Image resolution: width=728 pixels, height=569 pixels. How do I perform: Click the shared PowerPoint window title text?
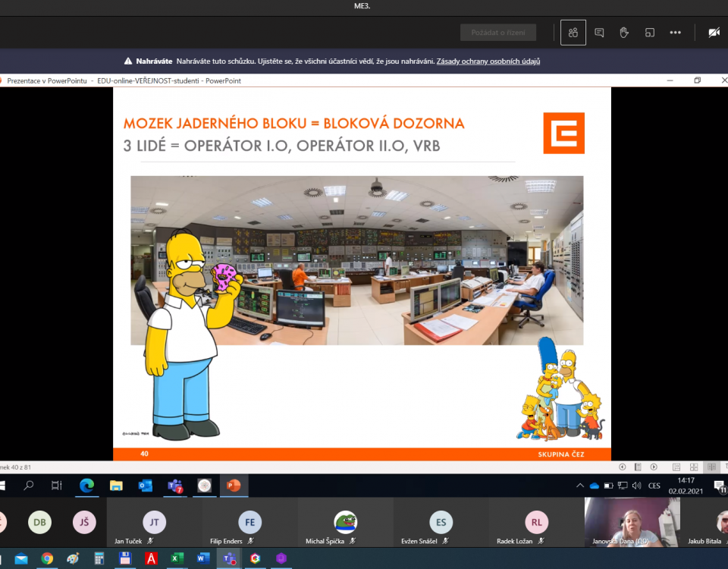coord(124,81)
